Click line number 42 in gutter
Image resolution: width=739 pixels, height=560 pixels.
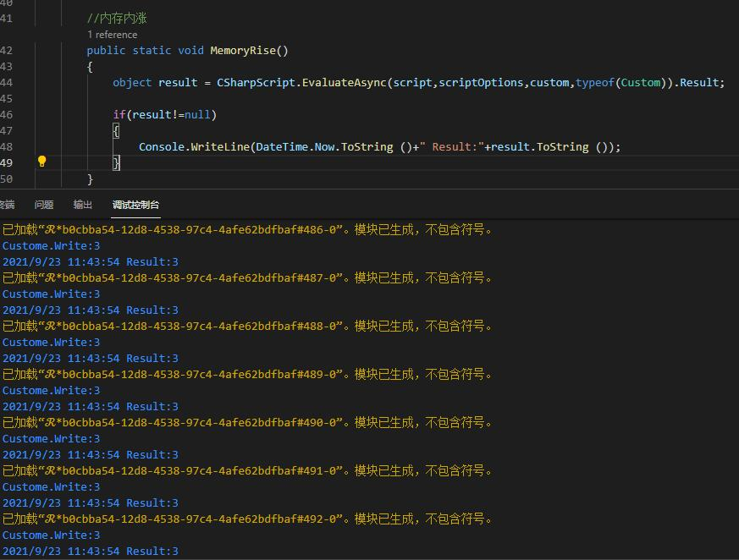(7, 51)
